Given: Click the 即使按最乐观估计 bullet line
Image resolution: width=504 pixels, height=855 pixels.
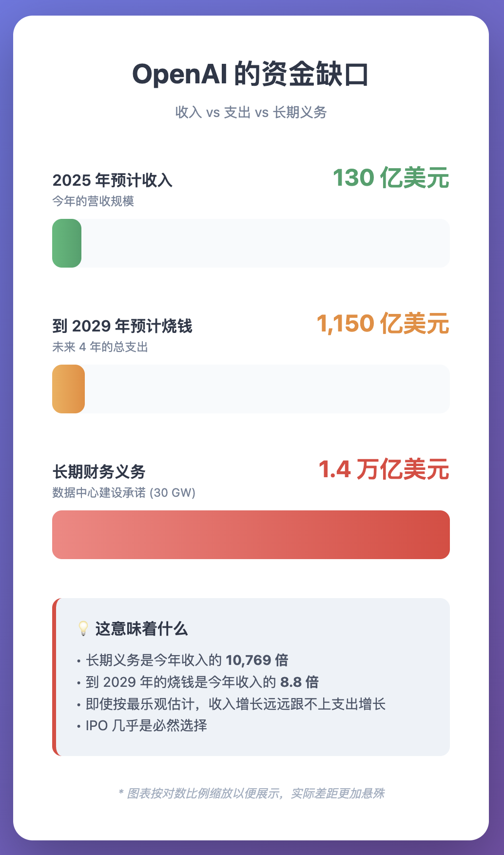Looking at the screenshot, I should point(231,704).
